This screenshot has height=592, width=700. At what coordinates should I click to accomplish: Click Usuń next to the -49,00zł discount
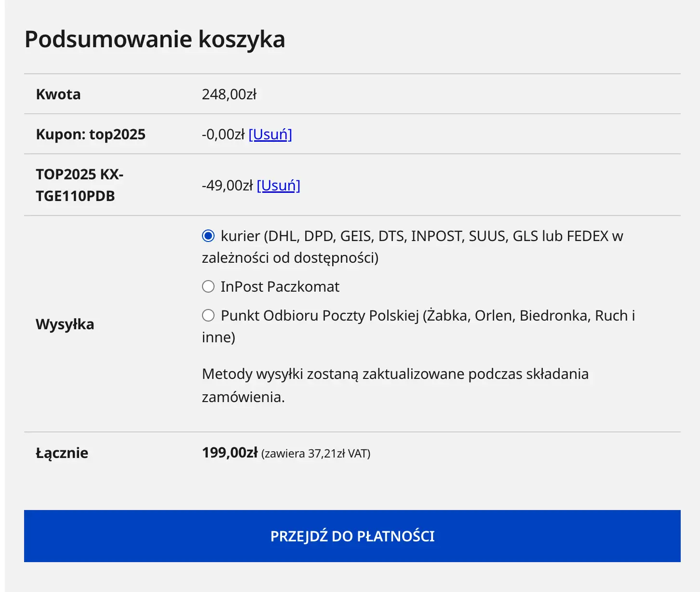[x=278, y=185]
